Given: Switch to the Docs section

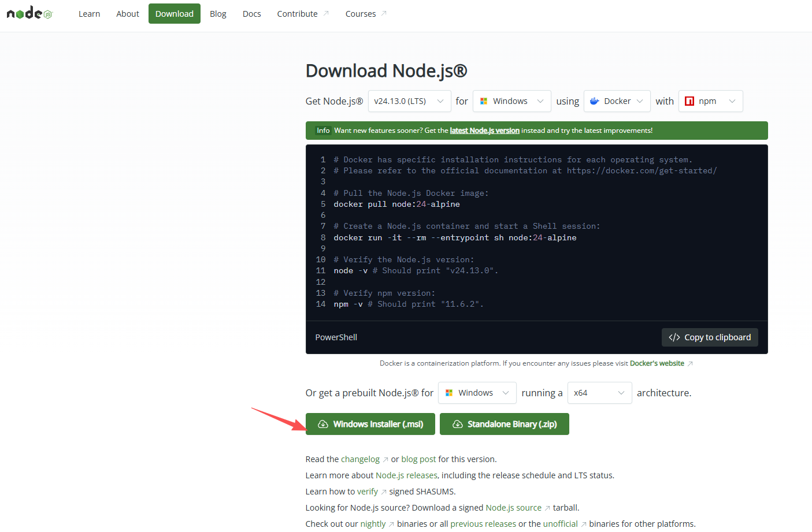Looking at the screenshot, I should tap(251, 14).
